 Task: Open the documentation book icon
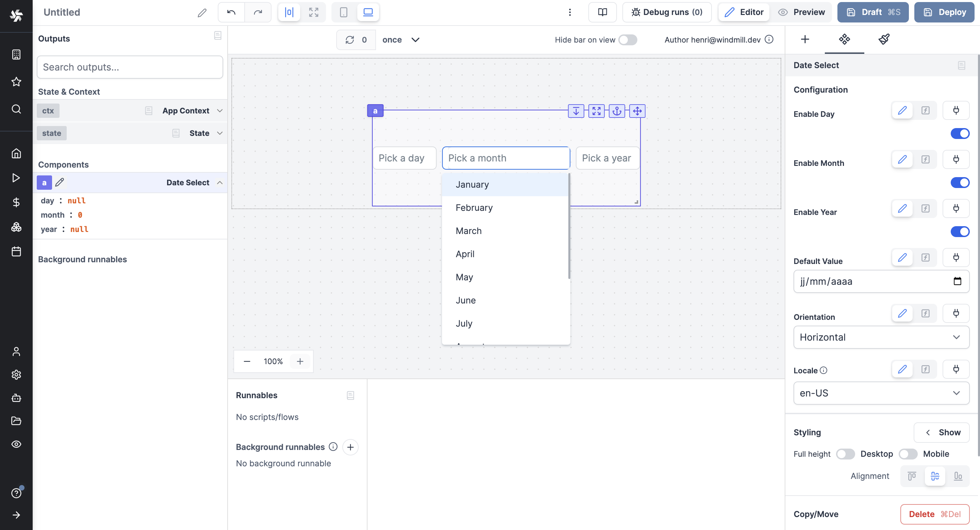602,12
